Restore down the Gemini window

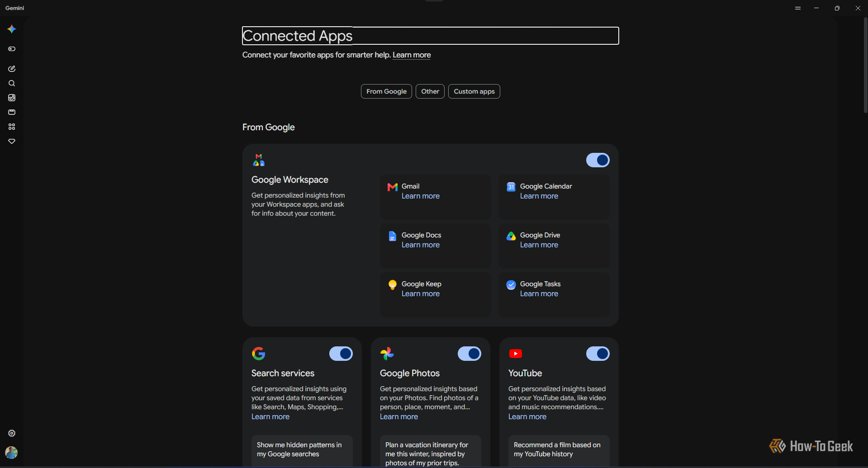tap(837, 8)
